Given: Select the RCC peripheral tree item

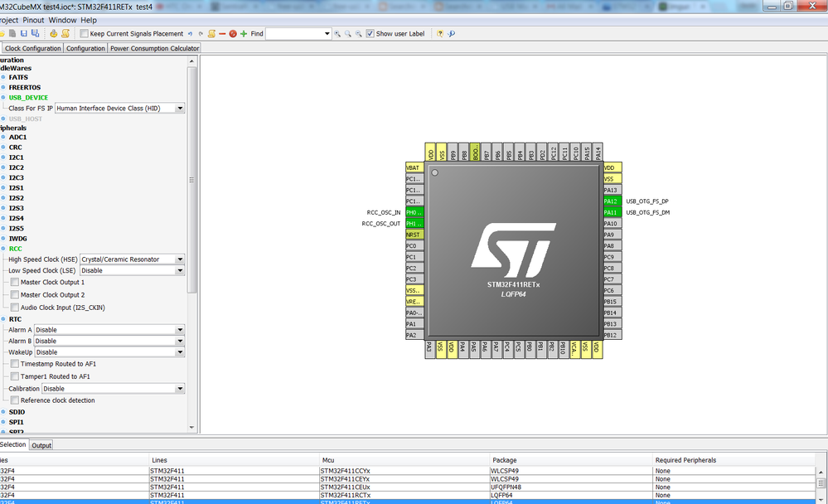Looking at the screenshot, I should (x=15, y=249).
